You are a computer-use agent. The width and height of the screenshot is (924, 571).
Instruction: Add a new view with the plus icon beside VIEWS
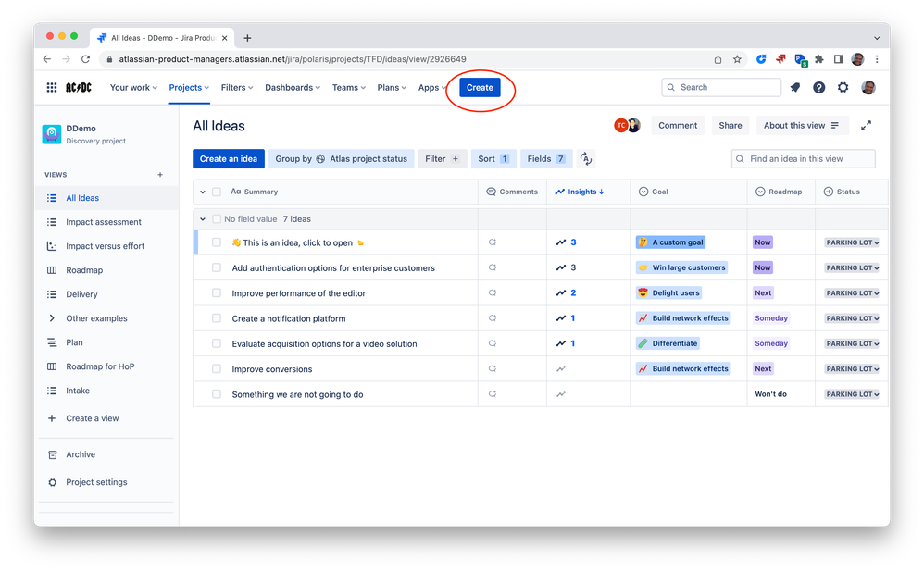[x=160, y=174]
